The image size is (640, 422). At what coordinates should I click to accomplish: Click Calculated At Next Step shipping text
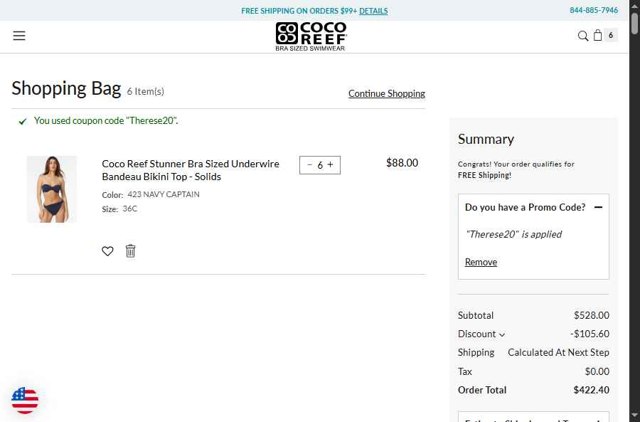click(558, 353)
